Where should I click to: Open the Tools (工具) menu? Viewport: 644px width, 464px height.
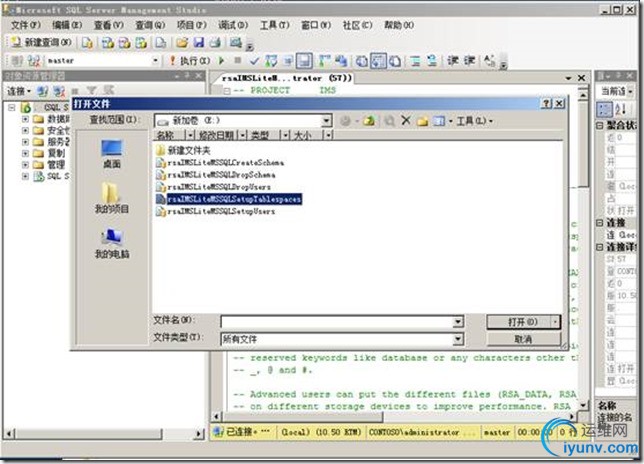tap(275, 25)
